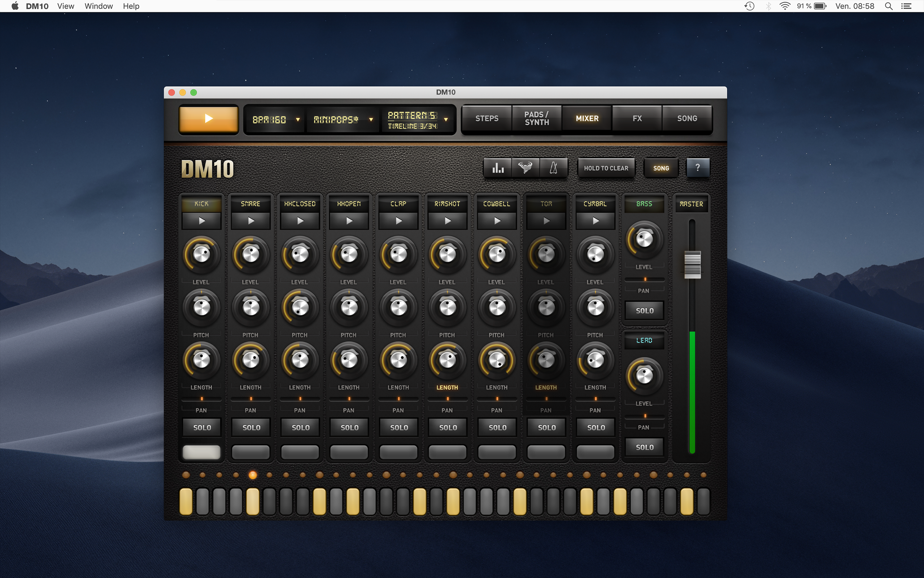Open the MINIPOPS kit dropdown arrow
The width and height of the screenshot is (924, 578).
pyautogui.click(x=370, y=120)
